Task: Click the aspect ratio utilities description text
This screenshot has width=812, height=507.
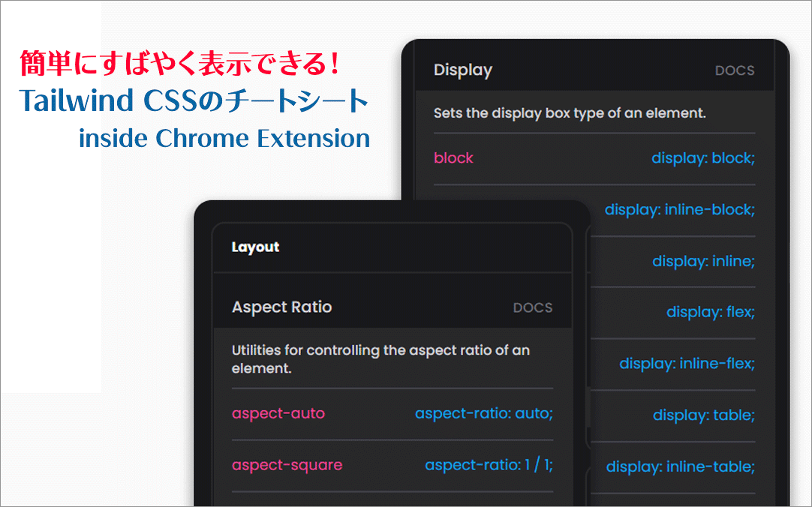Action: tap(380, 359)
